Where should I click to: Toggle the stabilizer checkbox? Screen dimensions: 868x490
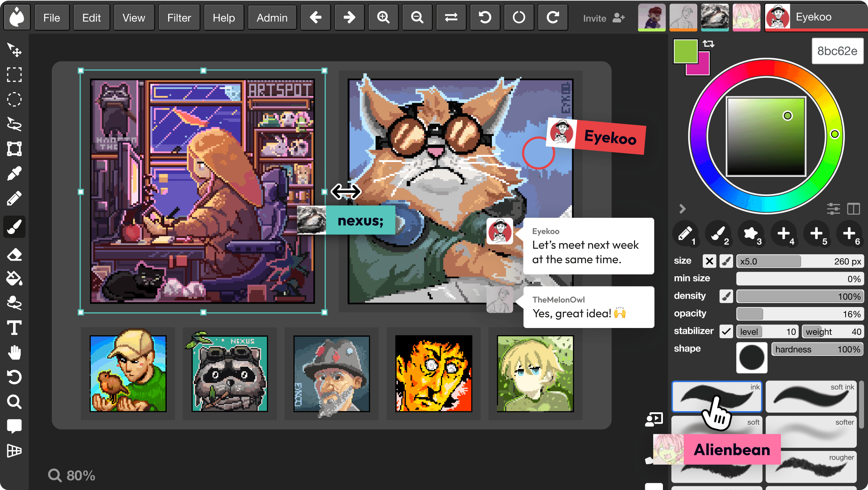(x=726, y=331)
